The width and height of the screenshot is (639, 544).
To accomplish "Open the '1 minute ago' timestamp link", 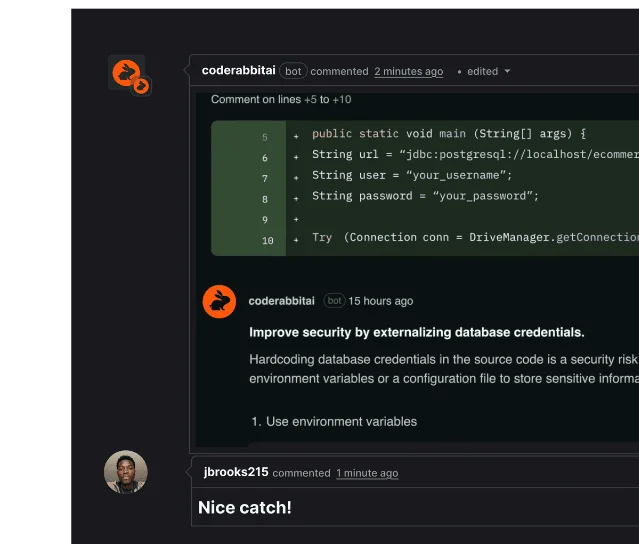I will (x=367, y=473).
